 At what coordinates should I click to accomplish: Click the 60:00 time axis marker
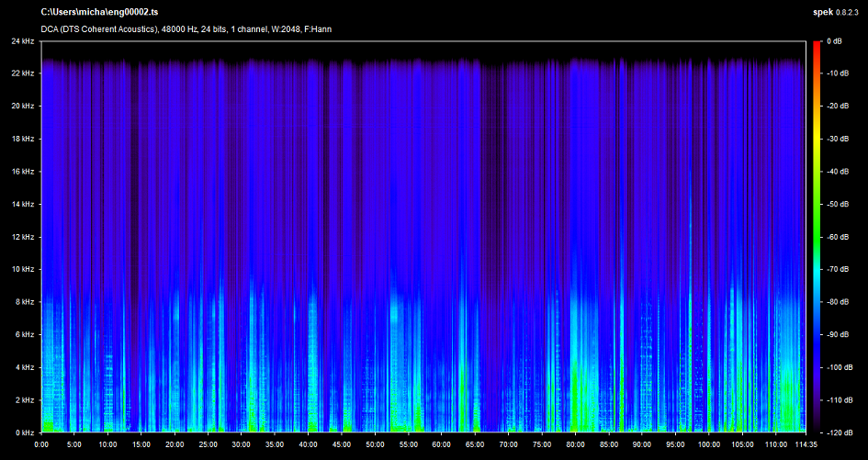click(441, 445)
